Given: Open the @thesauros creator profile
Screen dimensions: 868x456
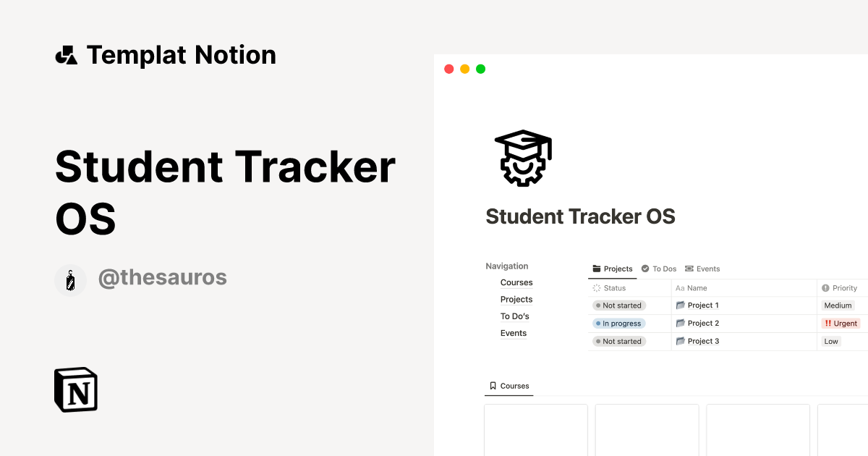Looking at the screenshot, I should pos(163,278).
